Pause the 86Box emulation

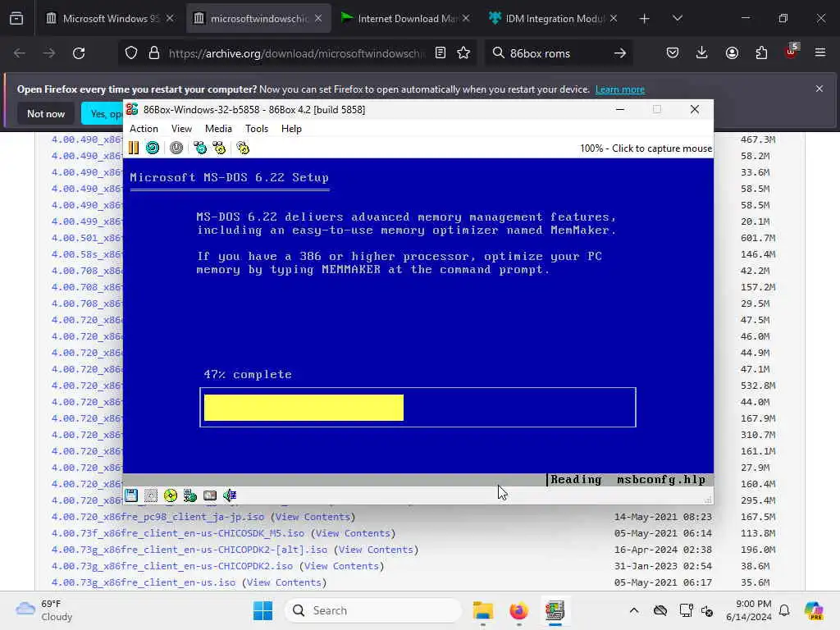coord(134,148)
